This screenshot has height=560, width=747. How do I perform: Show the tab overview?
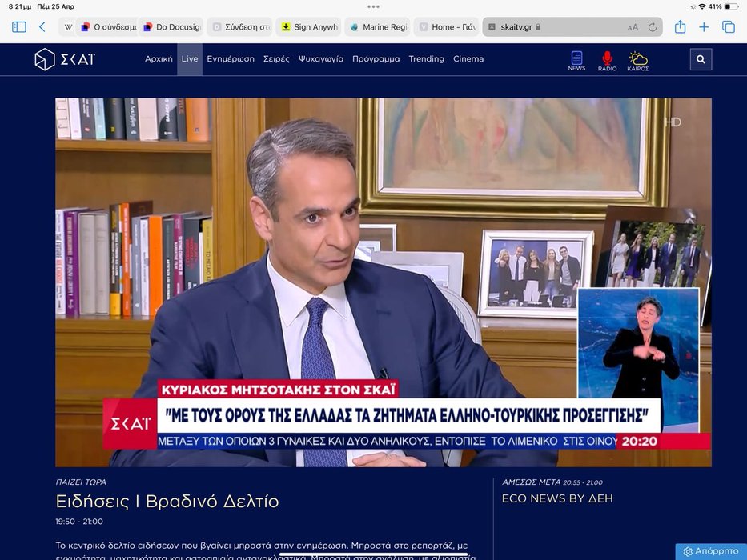point(729,27)
